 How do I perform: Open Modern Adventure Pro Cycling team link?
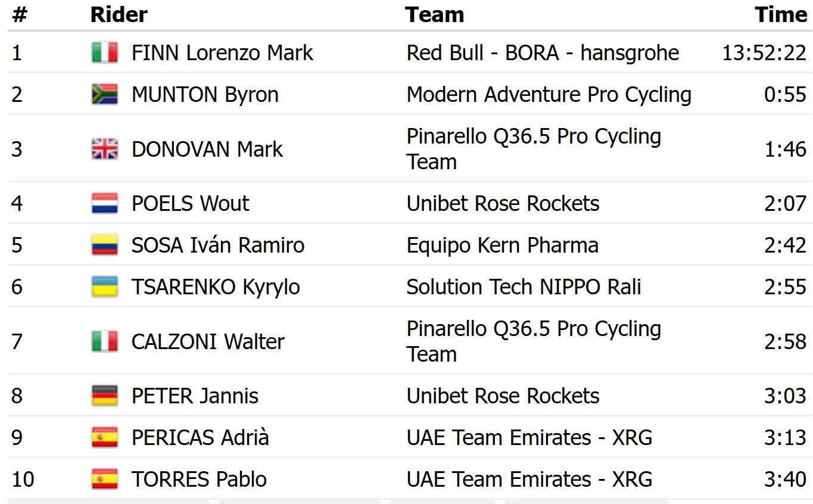(x=549, y=94)
